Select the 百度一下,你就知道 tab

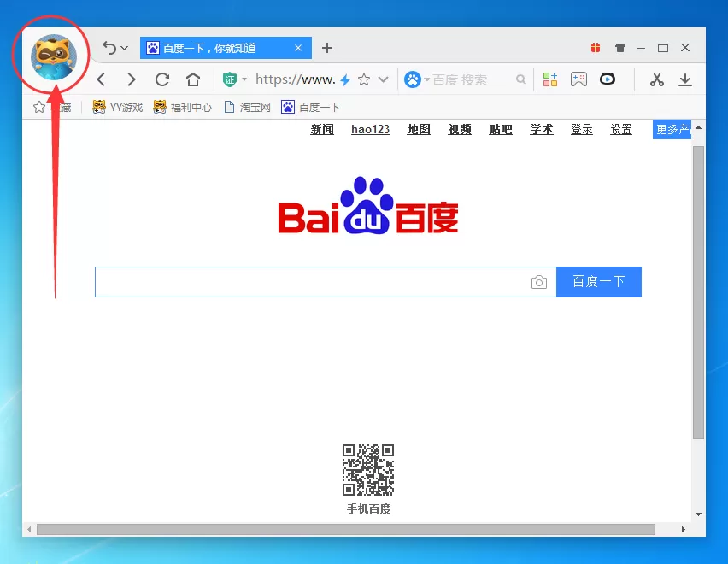[226, 48]
